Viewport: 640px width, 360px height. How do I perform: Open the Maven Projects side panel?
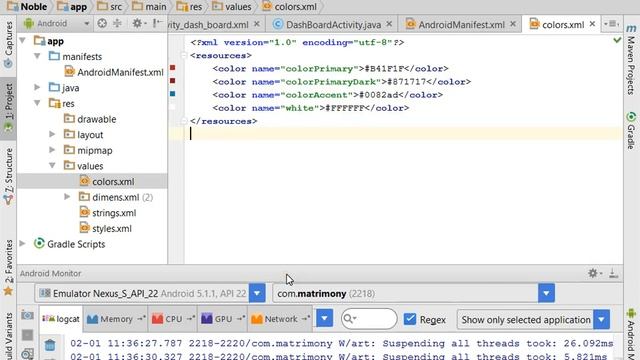pyautogui.click(x=631, y=60)
